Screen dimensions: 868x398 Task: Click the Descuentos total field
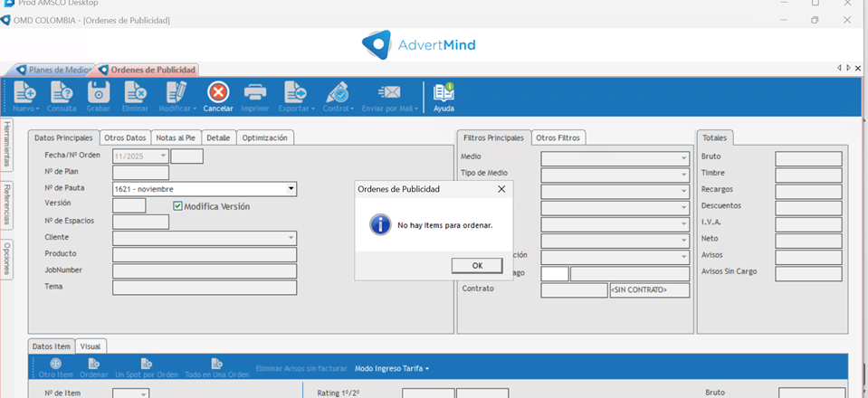(x=808, y=208)
